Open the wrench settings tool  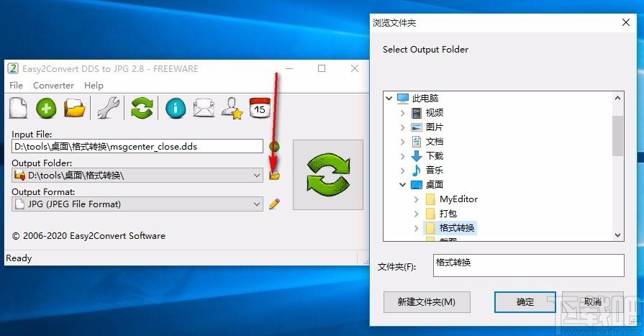click(x=109, y=108)
